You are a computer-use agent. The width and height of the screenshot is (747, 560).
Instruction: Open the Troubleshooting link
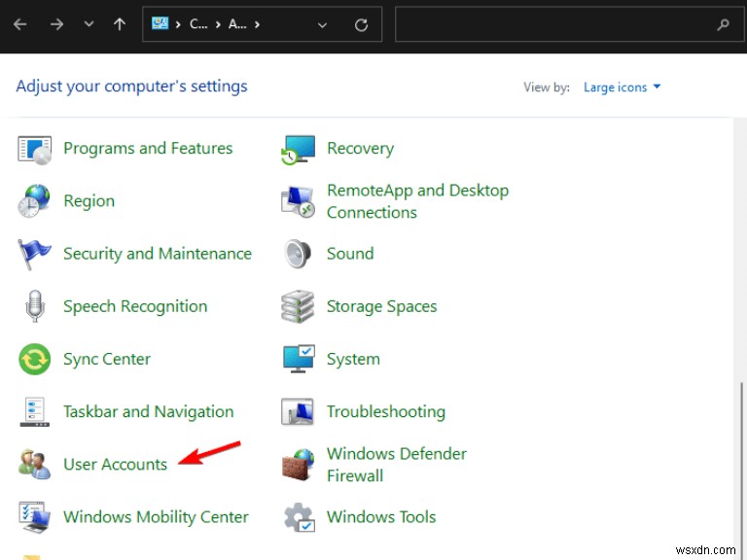pyautogui.click(x=386, y=411)
